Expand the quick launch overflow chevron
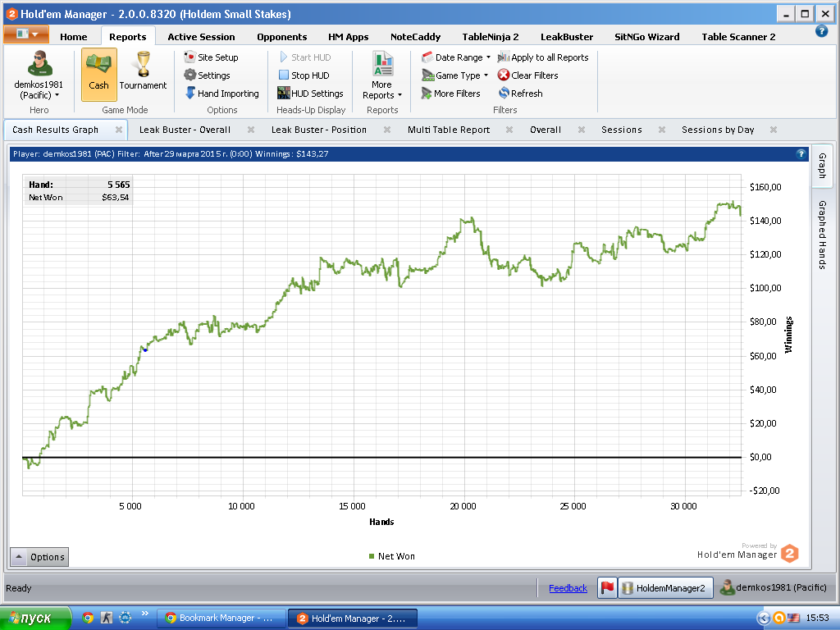The height and width of the screenshot is (630, 840). 144,614
